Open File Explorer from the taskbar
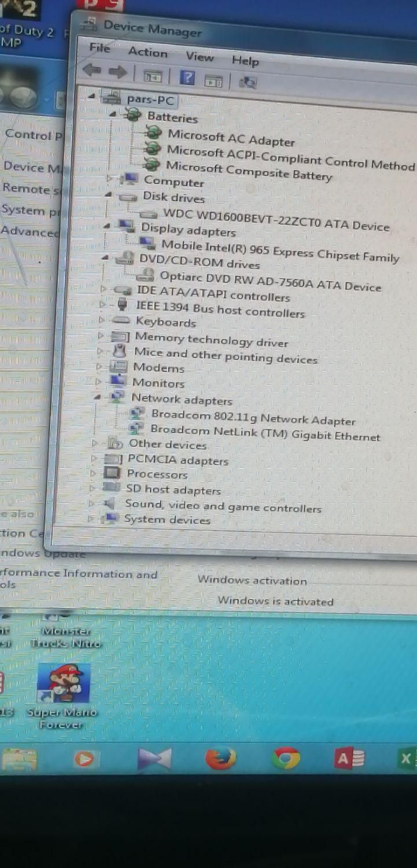This screenshot has width=417, height=868. click(x=19, y=759)
